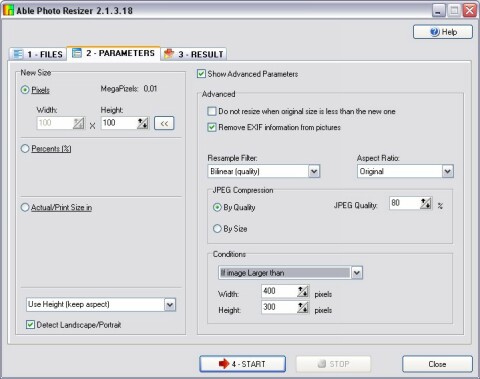Expand the If image Larger than dropdown

coord(357,273)
